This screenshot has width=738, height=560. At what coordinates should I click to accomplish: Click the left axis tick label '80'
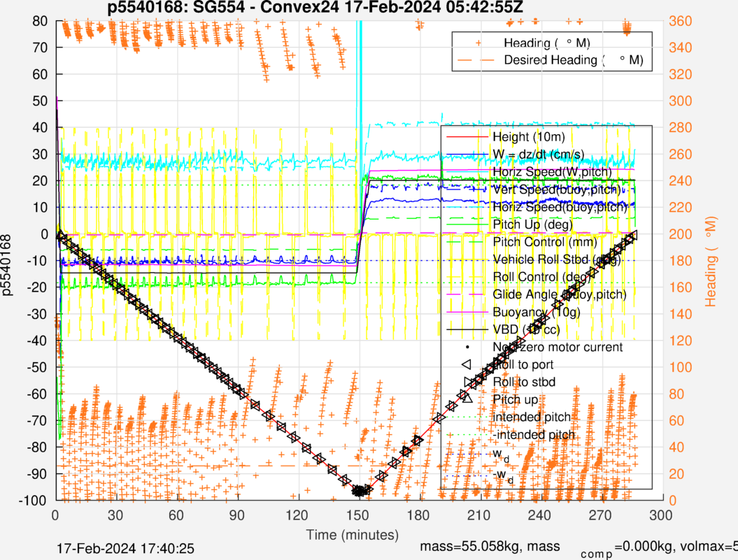40,21
